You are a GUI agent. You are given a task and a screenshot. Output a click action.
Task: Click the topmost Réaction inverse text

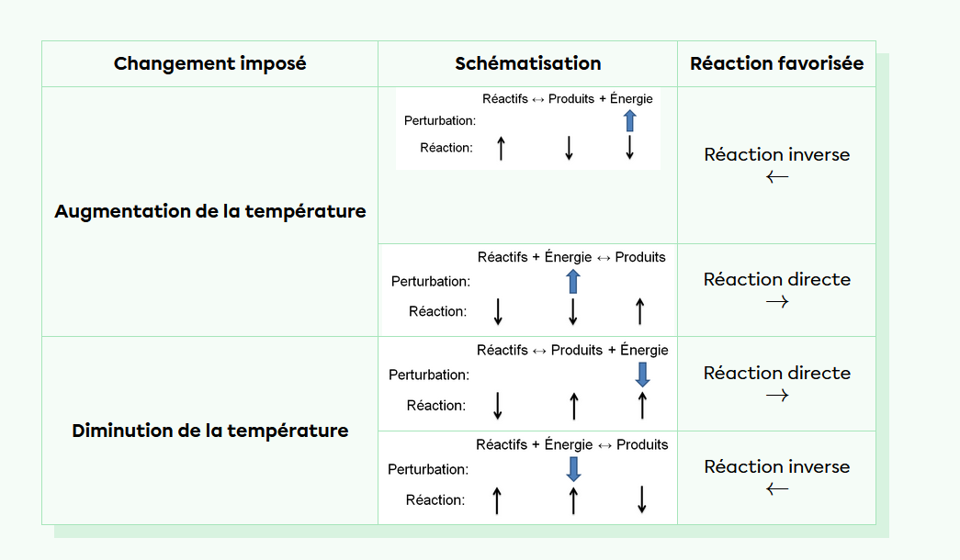point(777,154)
